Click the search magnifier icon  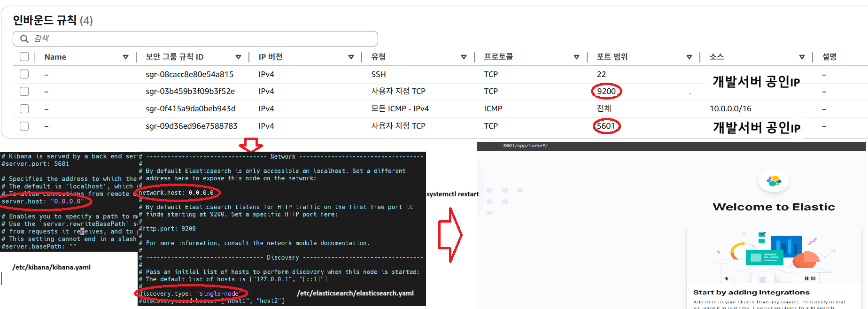click(24, 39)
